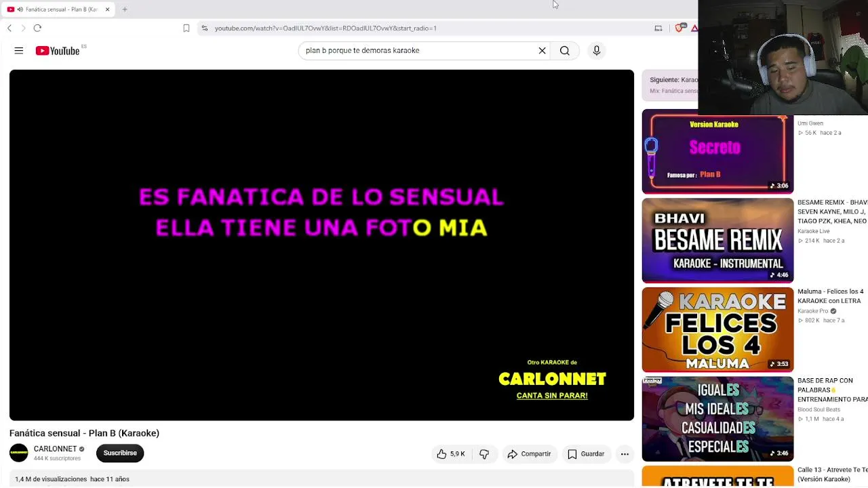Open the YouTube guide hamburger menu
The width and height of the screenshot is (868, 488).
pos(19,51)
